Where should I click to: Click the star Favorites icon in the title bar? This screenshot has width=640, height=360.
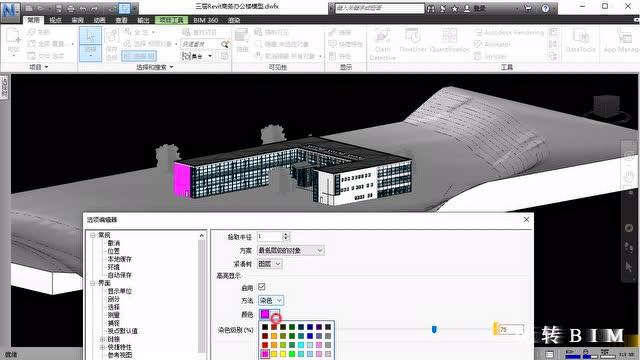(x=455, y=9)
